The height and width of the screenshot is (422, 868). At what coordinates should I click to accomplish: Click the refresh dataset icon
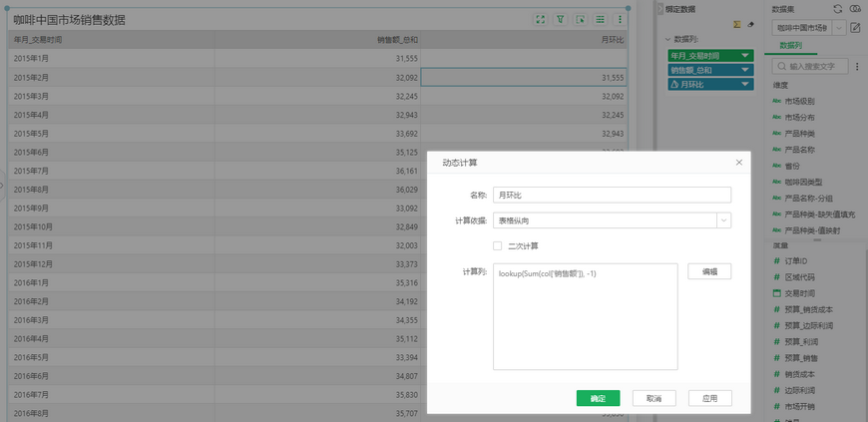click(839, 8)
